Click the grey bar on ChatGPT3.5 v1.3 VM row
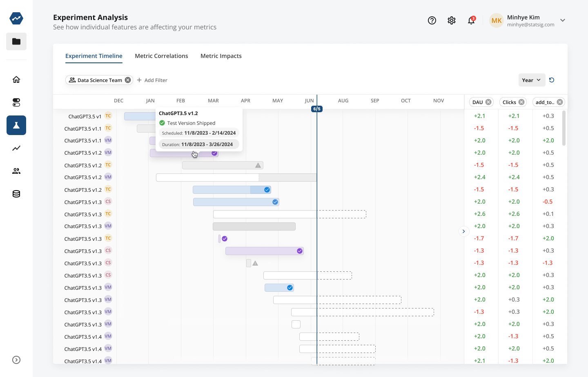The width and height of the screenshot is (588, 377). [254, 226]
